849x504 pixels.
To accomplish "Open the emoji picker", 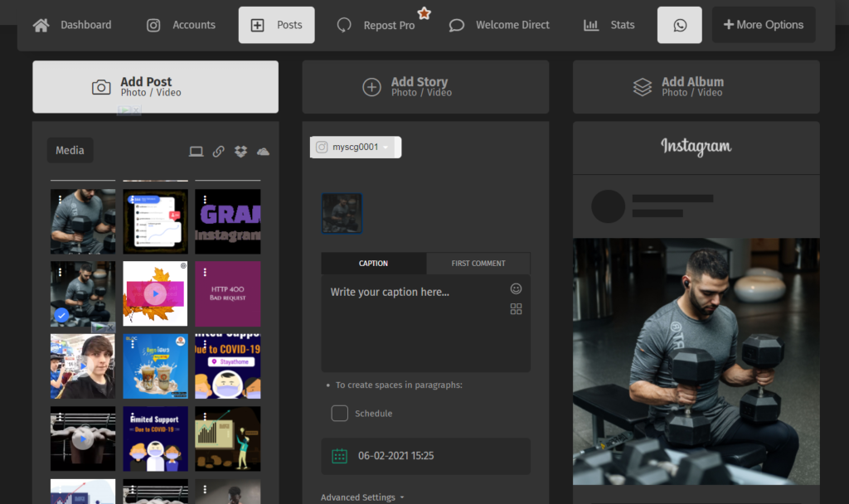I will 516,288.
